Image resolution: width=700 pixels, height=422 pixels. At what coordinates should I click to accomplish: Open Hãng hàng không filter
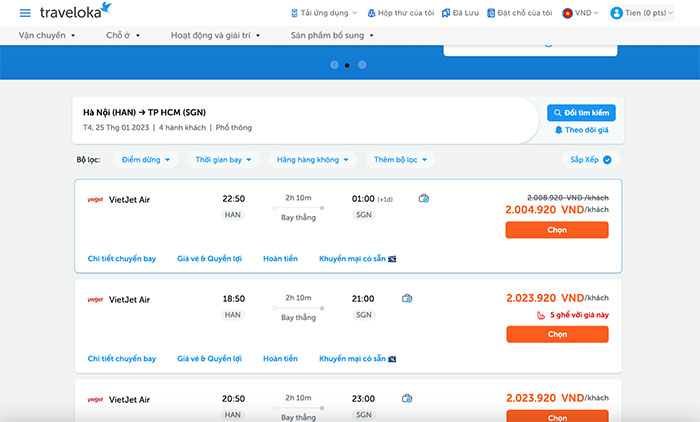click(x=312, y=159)
